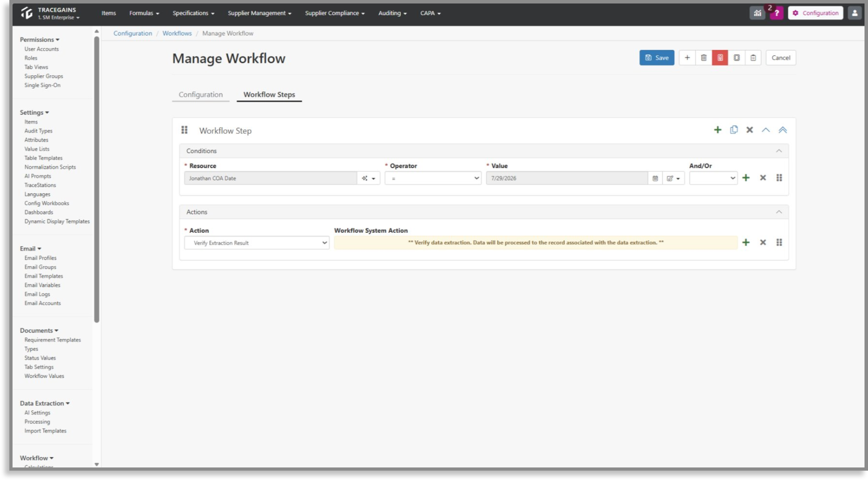This screenshot has height=480, width=868.
Task: Add a condition row with green plus
Action: [x=746, y=178]
